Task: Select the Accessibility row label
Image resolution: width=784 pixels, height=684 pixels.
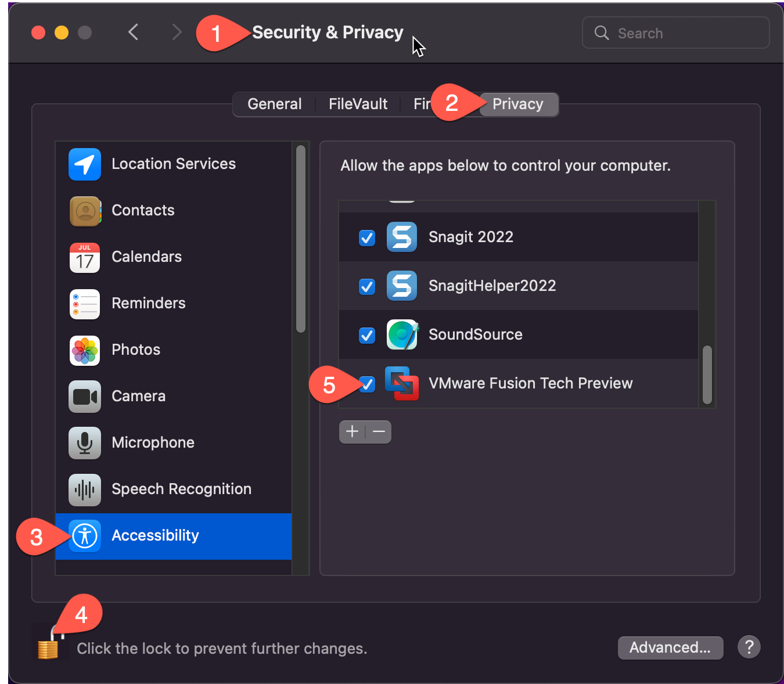Action: [156, 535]
